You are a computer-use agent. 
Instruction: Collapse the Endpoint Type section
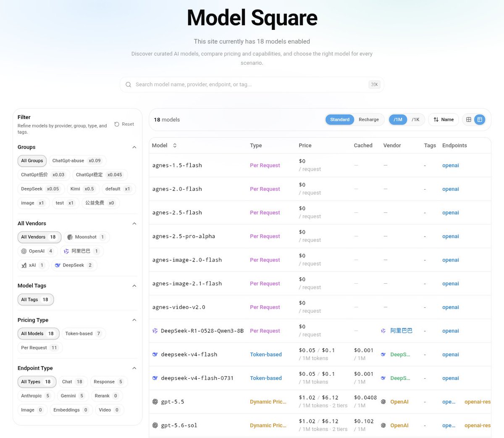[x=134, y=368]
